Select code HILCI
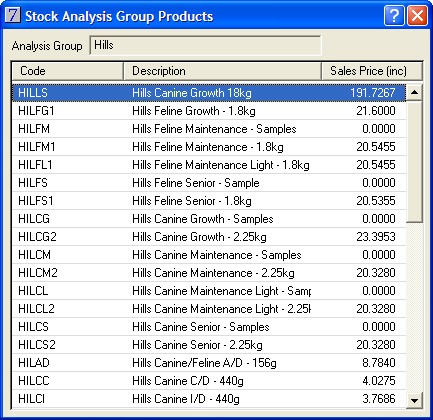The image size is (433, 420). click(x=31, y=399)
